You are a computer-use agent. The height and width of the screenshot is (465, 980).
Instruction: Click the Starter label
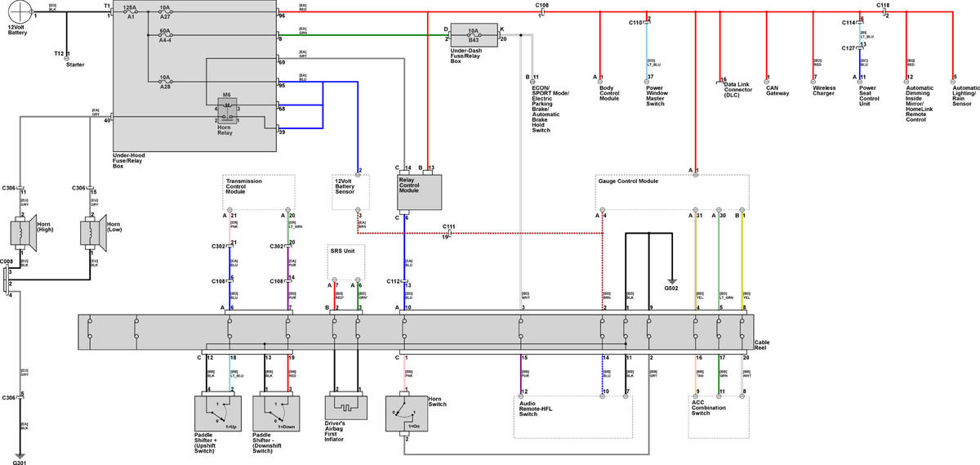75,64
